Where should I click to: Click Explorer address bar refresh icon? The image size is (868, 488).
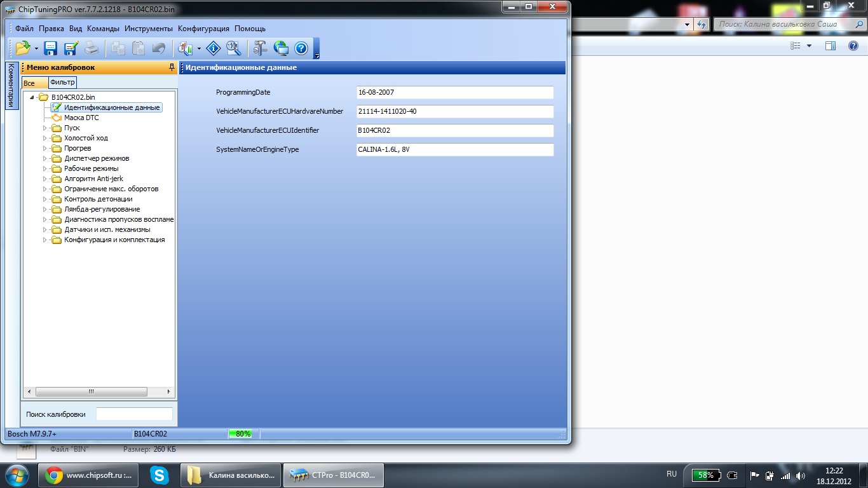[x=702, y=24]
